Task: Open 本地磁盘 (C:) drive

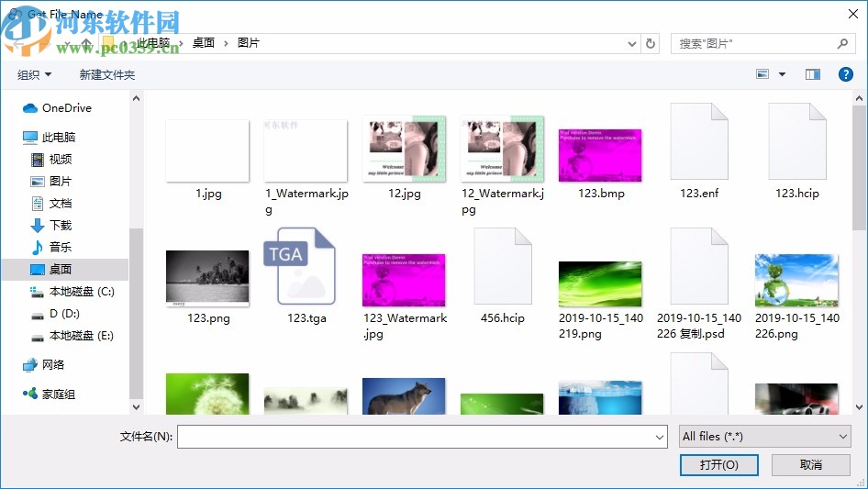Action: 72,292
